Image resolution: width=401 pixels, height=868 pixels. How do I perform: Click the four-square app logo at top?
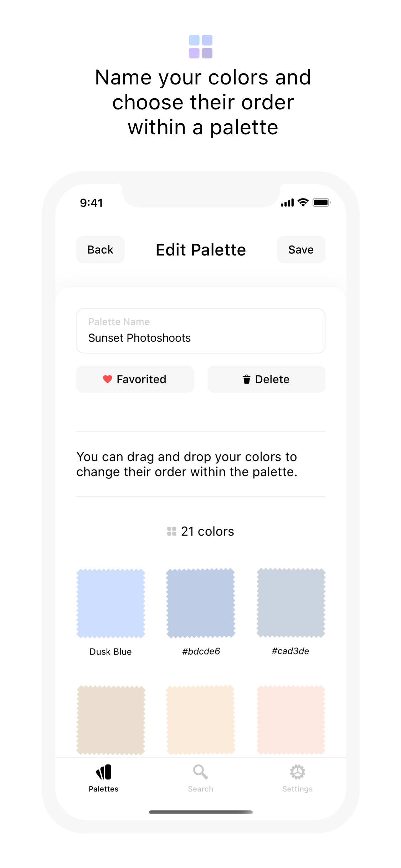coord(201,47)
